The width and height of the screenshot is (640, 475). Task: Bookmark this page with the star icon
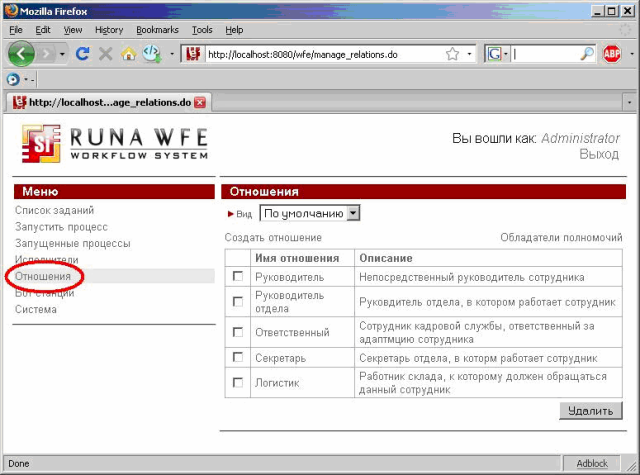click(452, 54)
